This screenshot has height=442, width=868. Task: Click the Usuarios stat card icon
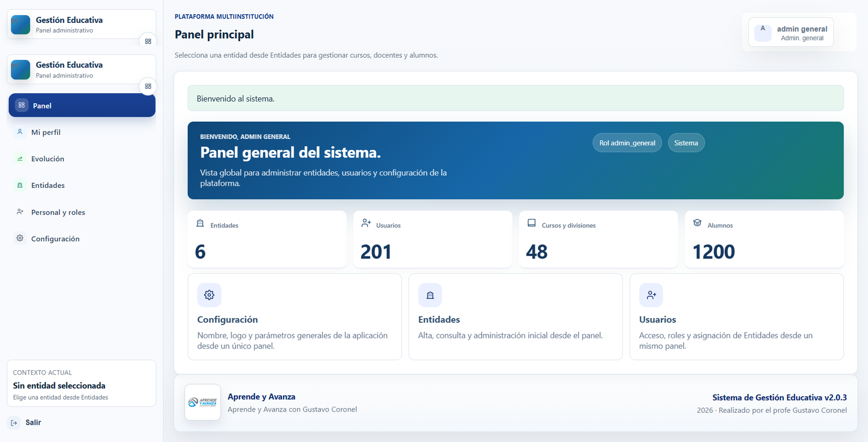[x=366, y=223]
